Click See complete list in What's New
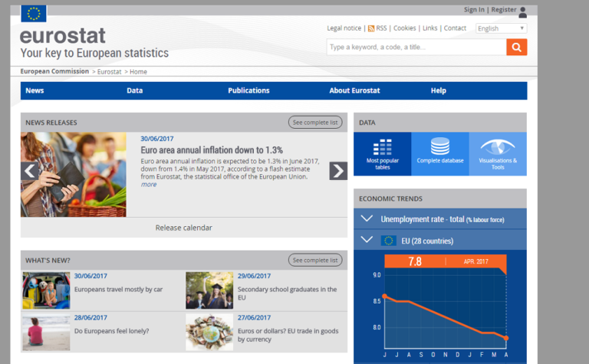Screen dimensions: 589x364 [x=315, y=260]
